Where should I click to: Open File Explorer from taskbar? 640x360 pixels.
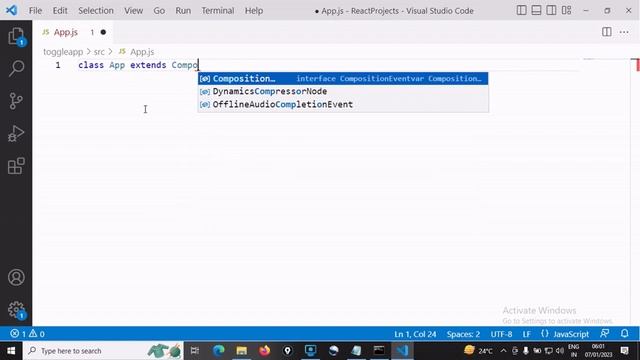click(242, 351)
